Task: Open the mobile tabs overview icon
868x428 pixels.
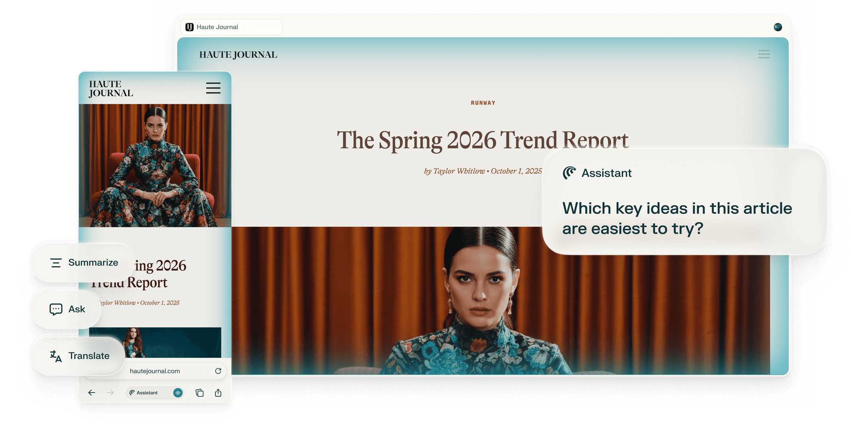Action: (200, 392)
